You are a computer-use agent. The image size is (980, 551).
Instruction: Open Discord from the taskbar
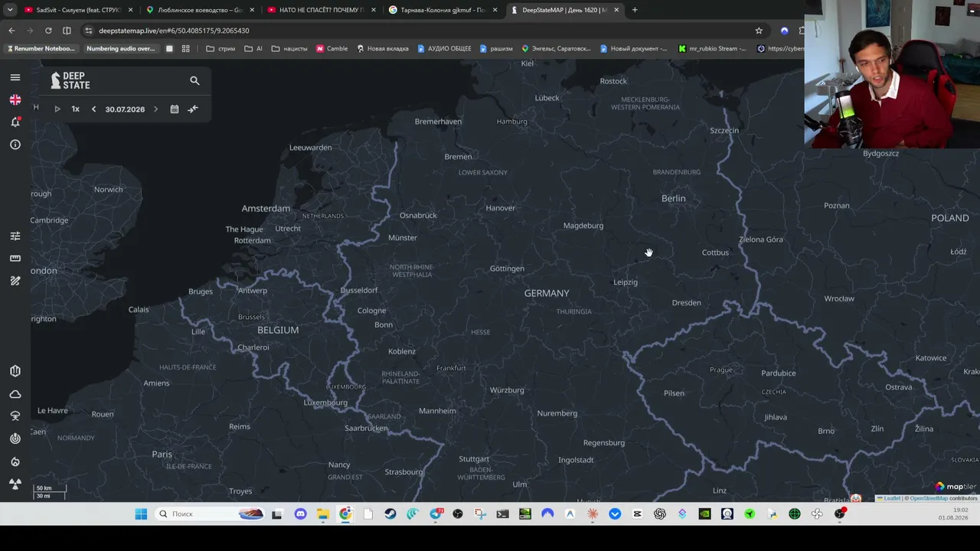coord(300,514)
